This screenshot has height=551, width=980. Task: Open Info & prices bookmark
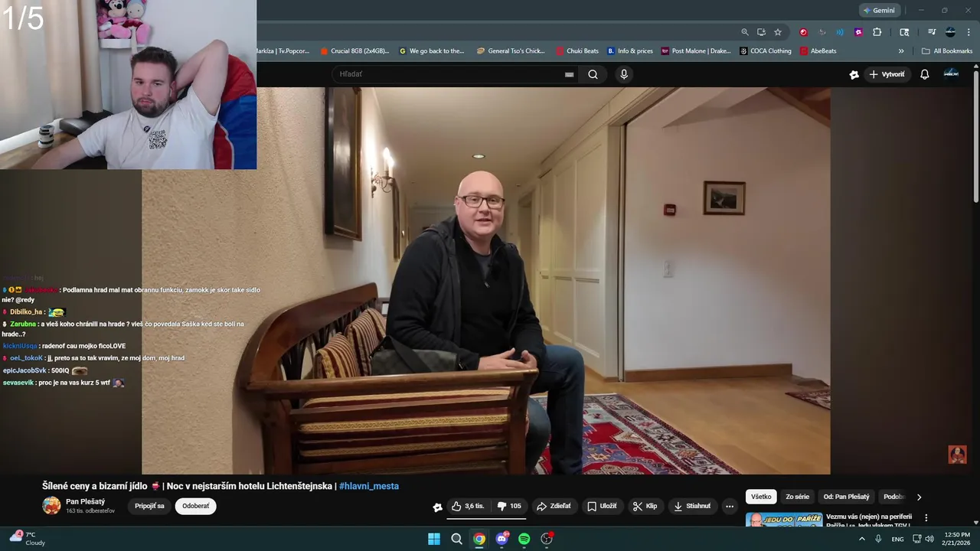click(x=630, y=51)
